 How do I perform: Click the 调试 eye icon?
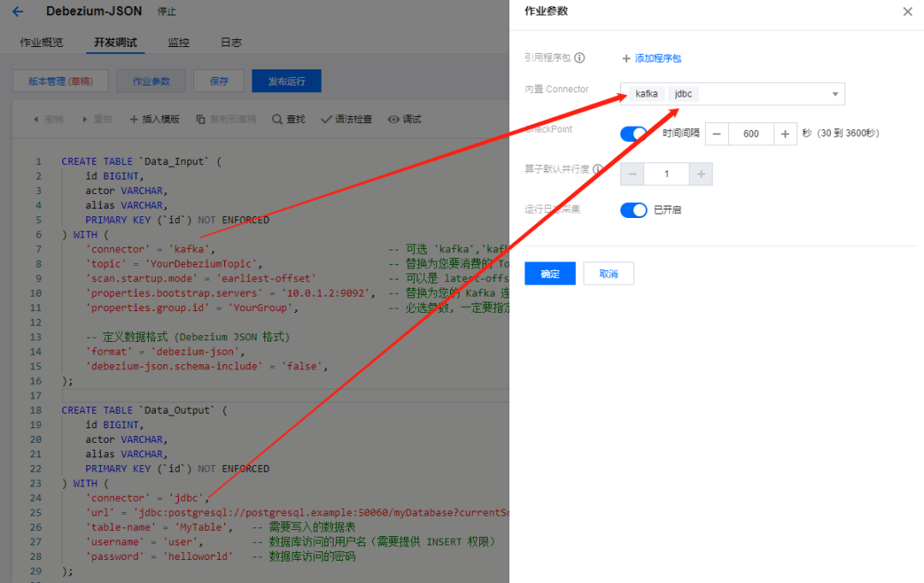393,119
